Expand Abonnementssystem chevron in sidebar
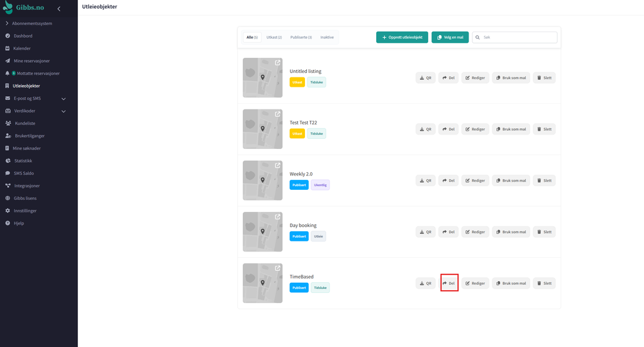 coord(7,23)
